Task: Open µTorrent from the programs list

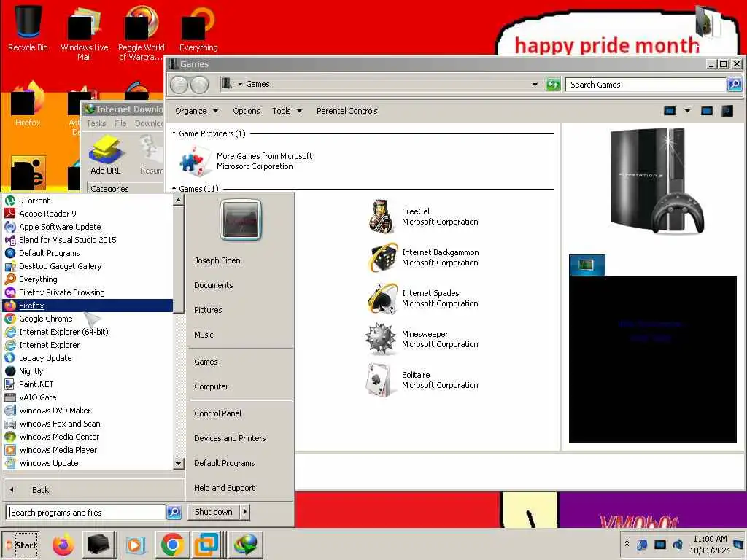Action: point(88,201)
